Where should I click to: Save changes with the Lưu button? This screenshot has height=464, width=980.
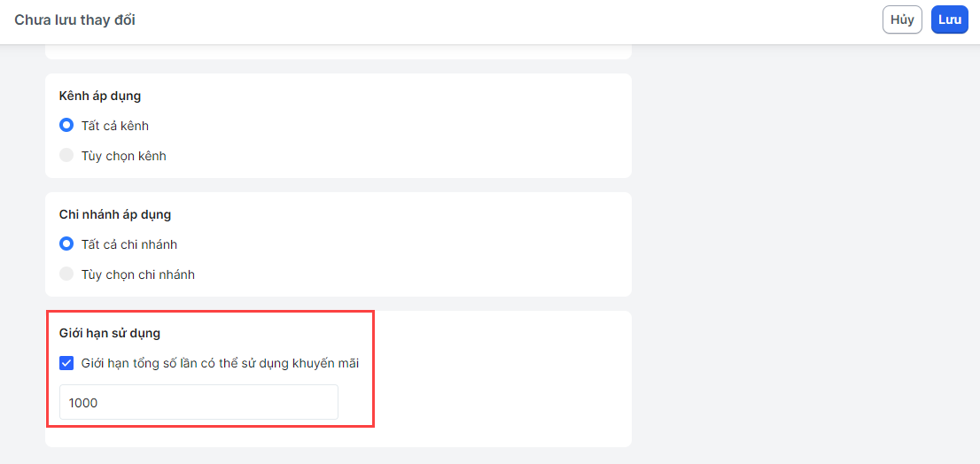click(x=949, y=20)
